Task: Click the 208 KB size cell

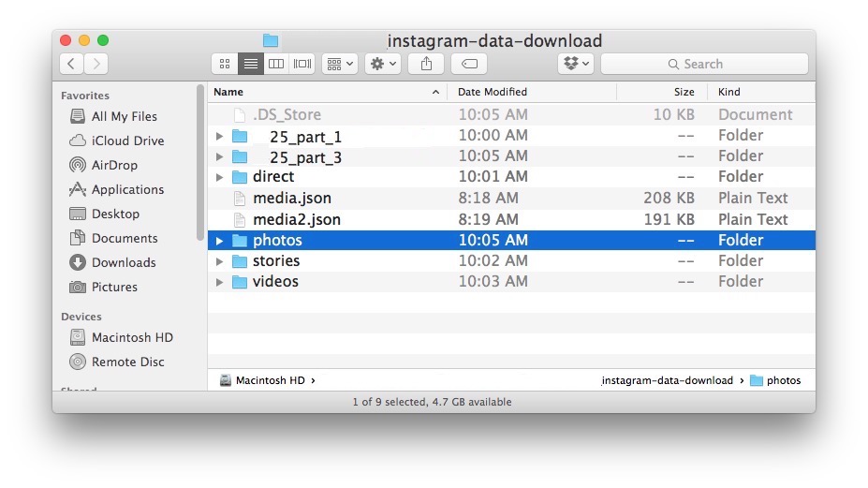Action: [669, 199]
